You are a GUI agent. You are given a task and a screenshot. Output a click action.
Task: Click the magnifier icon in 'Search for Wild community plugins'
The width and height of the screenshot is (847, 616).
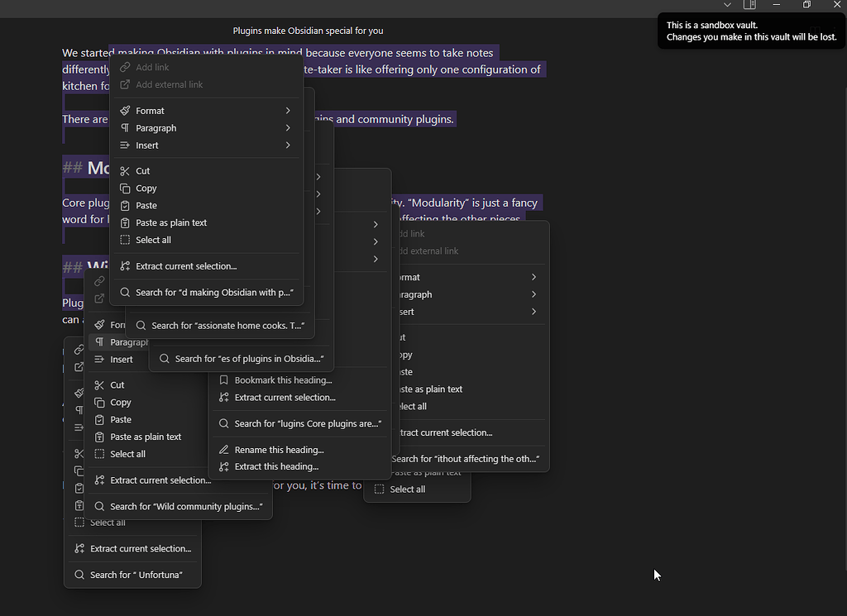[x=98, y=506]
